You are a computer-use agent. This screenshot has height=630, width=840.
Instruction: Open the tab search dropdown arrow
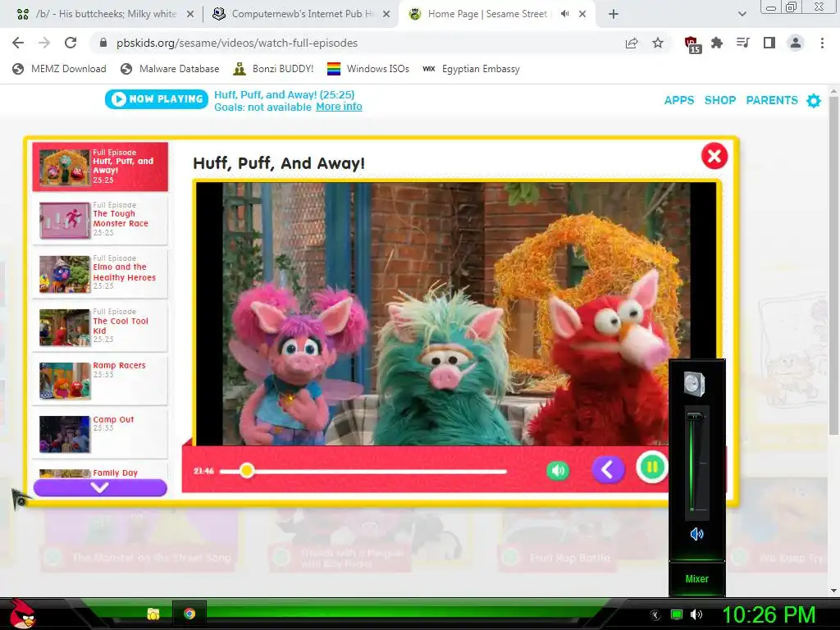[x=742, y=15]
